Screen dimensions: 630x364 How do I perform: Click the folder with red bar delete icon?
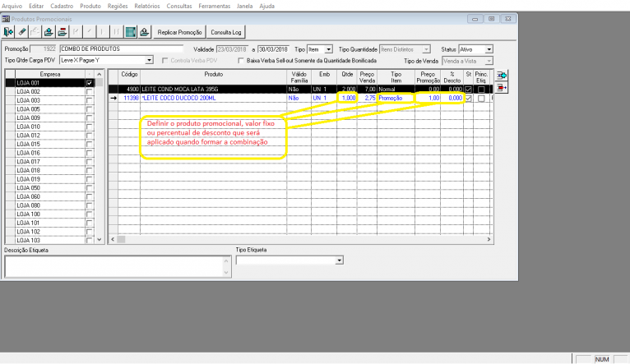pyautogui.click(x=63, y=32)
